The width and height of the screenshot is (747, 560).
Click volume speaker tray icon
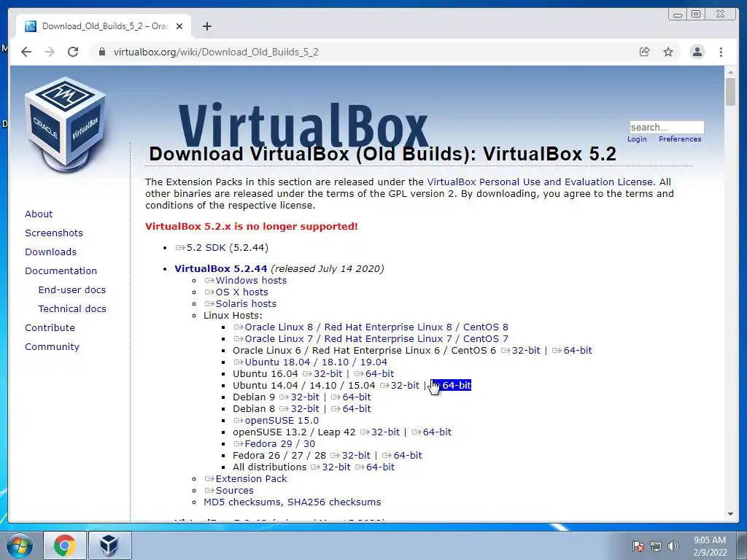pos(673,546)
